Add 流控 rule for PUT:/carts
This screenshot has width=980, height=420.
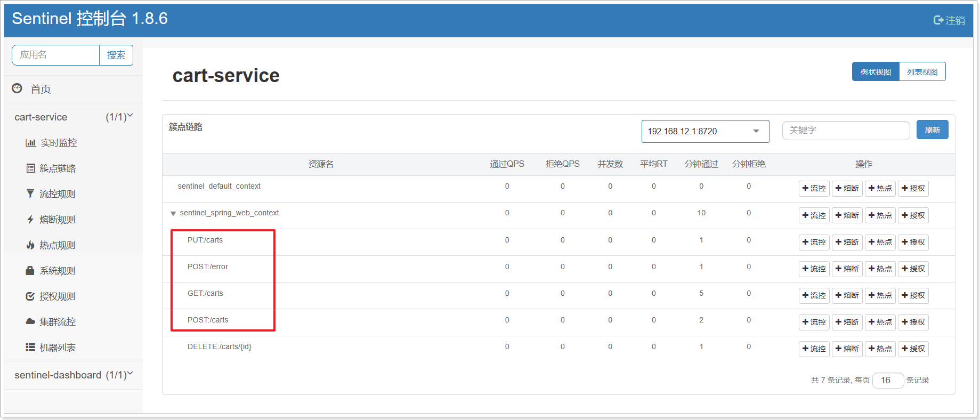[x=814, y=242]
